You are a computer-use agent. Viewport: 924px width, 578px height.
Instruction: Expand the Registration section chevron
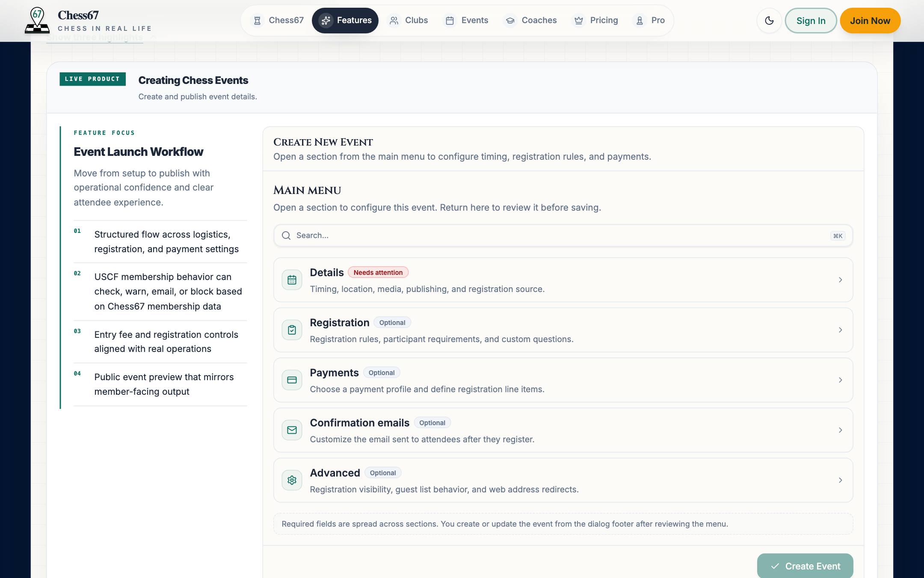click(840, 330)
